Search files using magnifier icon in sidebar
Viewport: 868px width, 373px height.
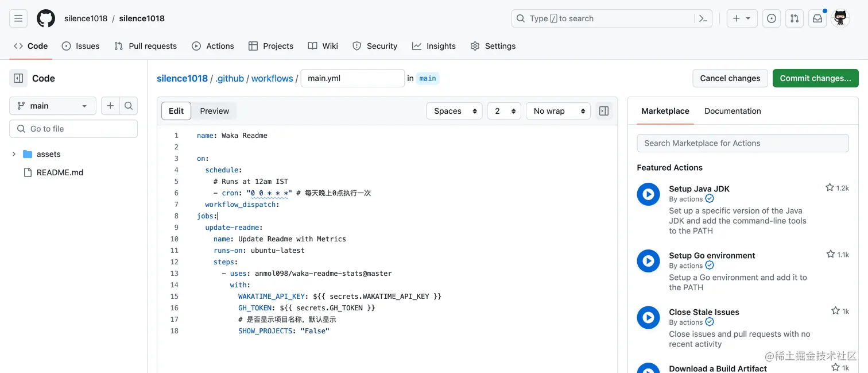129,106
